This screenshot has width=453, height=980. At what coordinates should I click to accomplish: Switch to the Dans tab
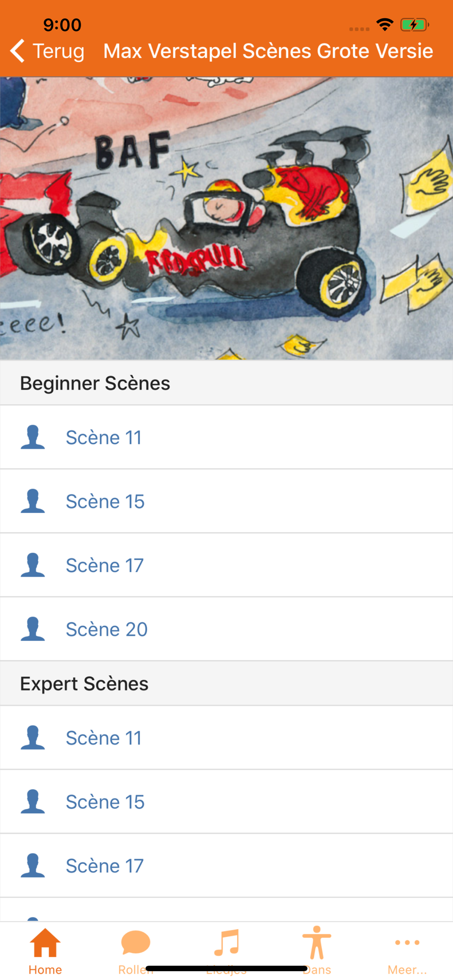coord(317,951)
